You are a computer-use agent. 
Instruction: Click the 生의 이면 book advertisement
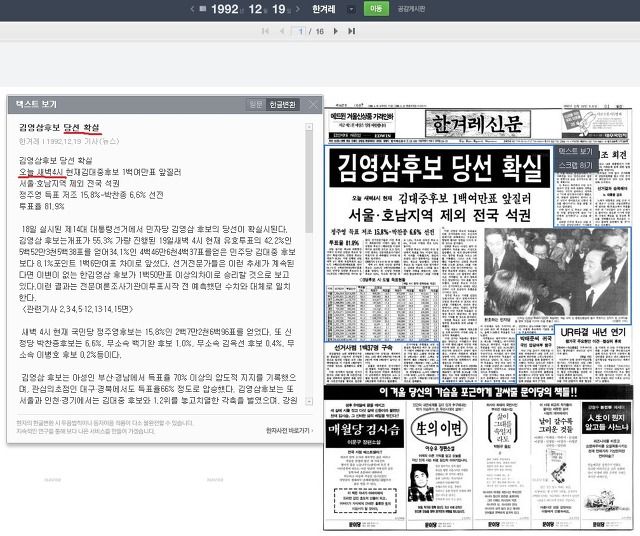[439, 463]
